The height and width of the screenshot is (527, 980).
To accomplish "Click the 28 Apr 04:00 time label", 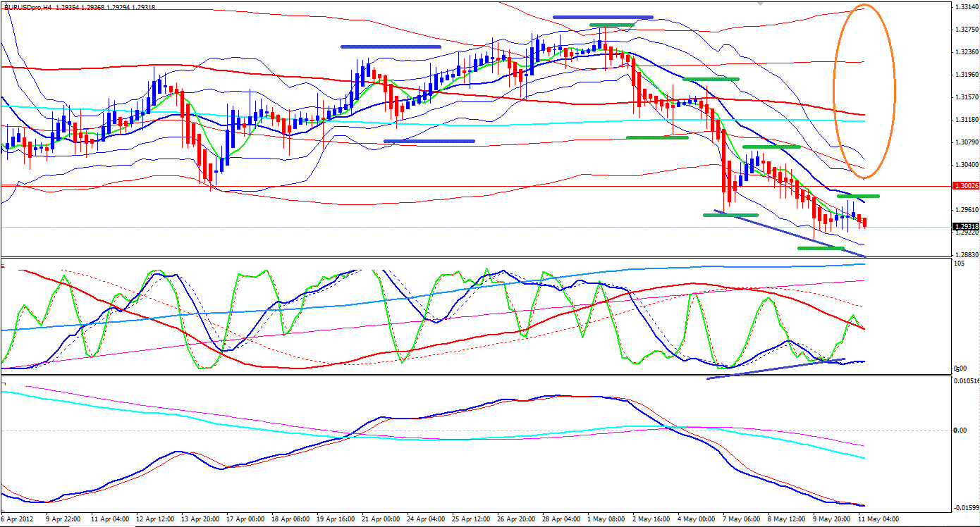I will [x=561, y=519].
